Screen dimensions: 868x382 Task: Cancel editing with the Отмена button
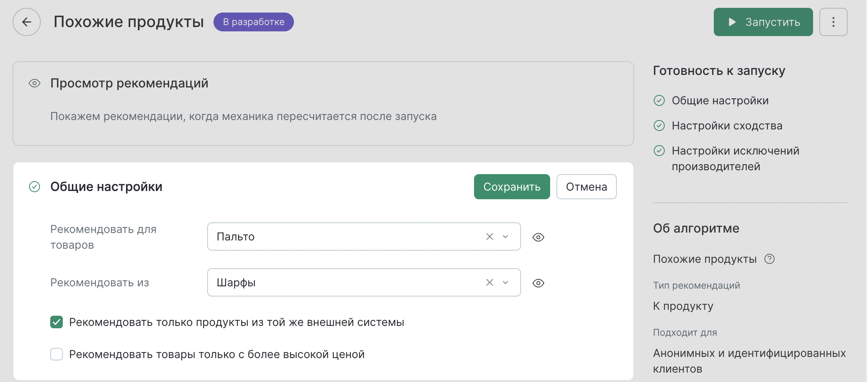tap(586, 187)
